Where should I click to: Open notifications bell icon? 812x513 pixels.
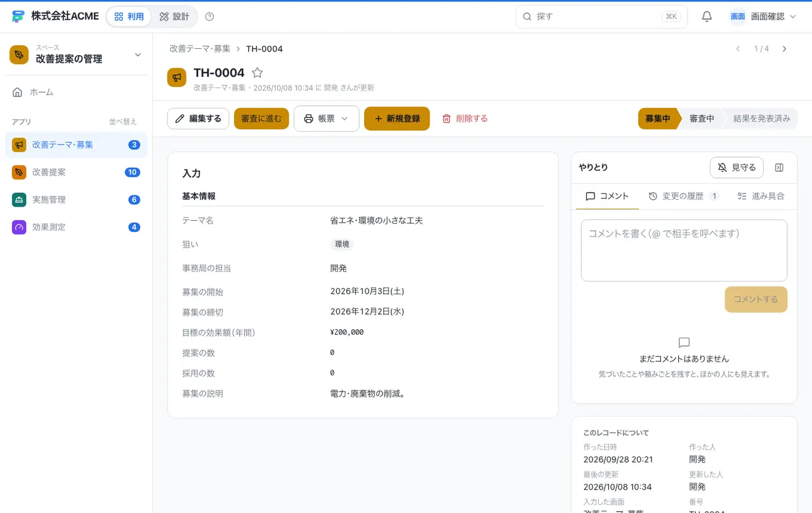[x=707, y=16]
